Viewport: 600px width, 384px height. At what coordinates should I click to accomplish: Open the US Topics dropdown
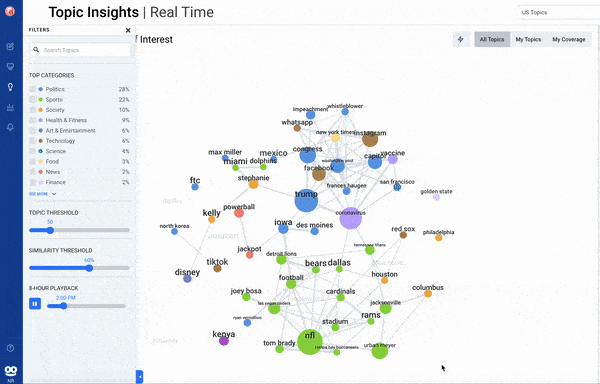[x=559, y=12]
